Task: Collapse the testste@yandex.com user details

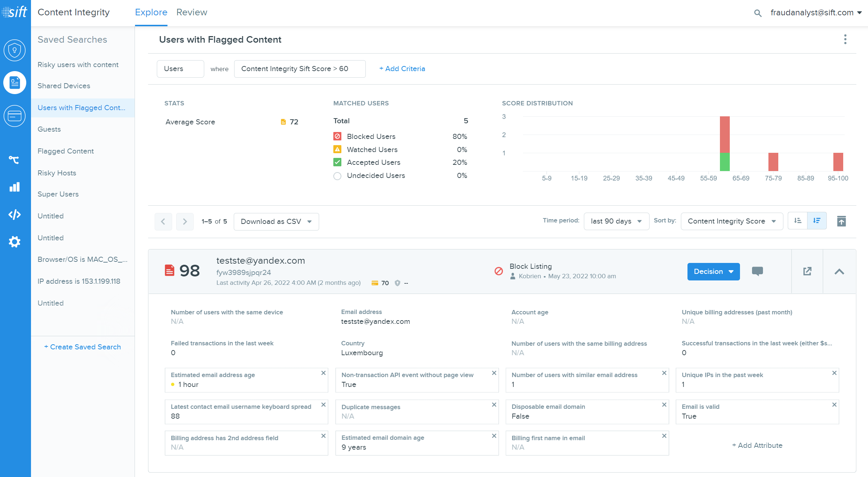Action: pyautogui.click(x=839, y=272)
